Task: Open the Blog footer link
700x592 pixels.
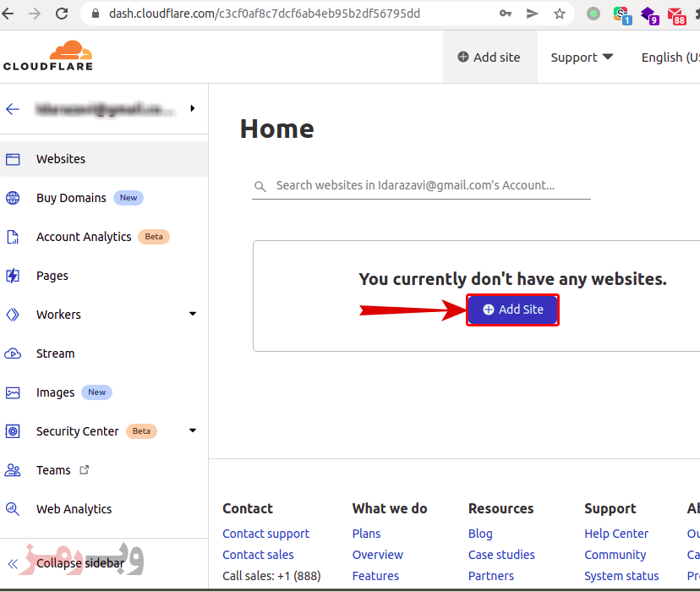Action: pos(480,534)
